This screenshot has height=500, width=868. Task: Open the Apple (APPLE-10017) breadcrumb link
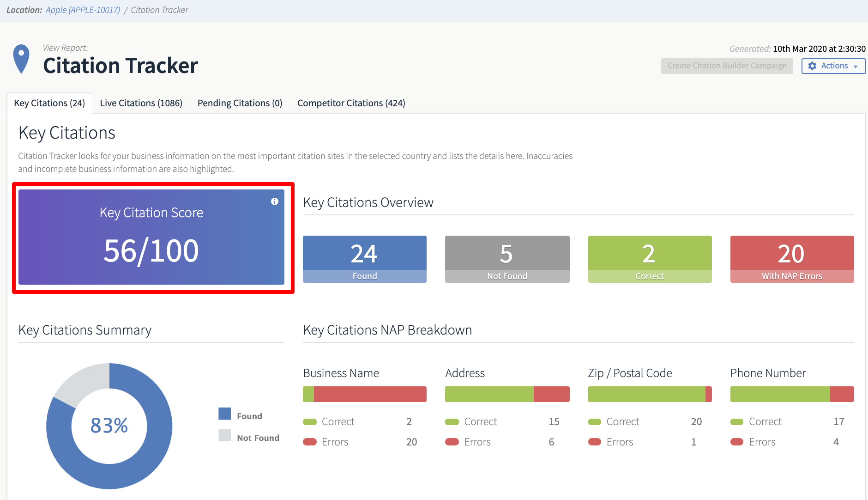(83, 10)
